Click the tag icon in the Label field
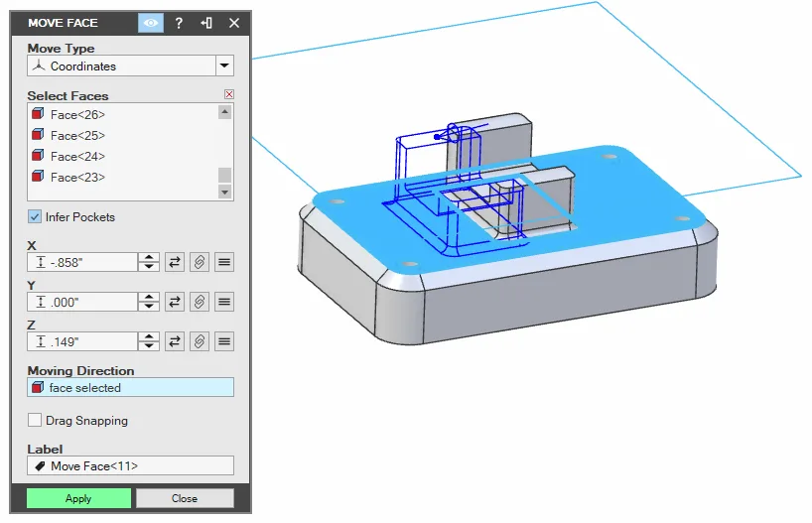 click(x=40, y=466)
